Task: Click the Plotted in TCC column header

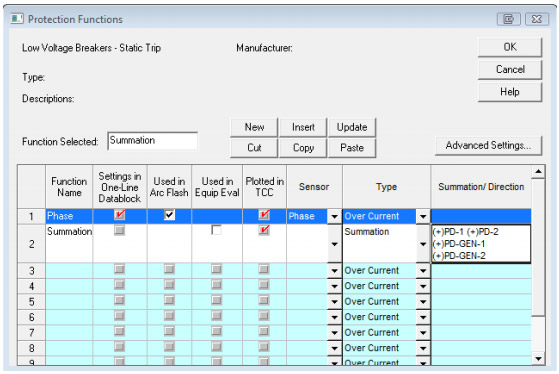Action: click(x=265, y=187)
